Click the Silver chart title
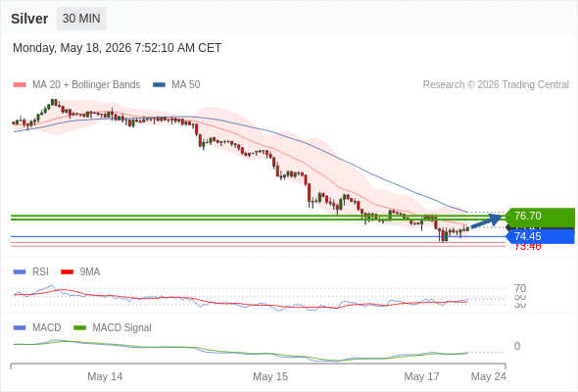Viewport: 578px width, 392px height. [x=29, y=19]
